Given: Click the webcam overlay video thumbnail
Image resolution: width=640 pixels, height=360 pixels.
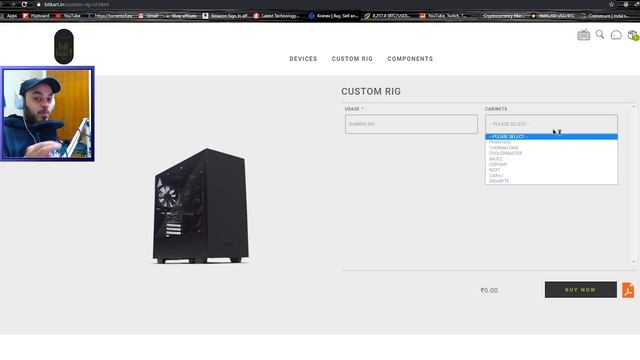Looking at the screenshot, I should pyautogui.click(x=47, y=114).
